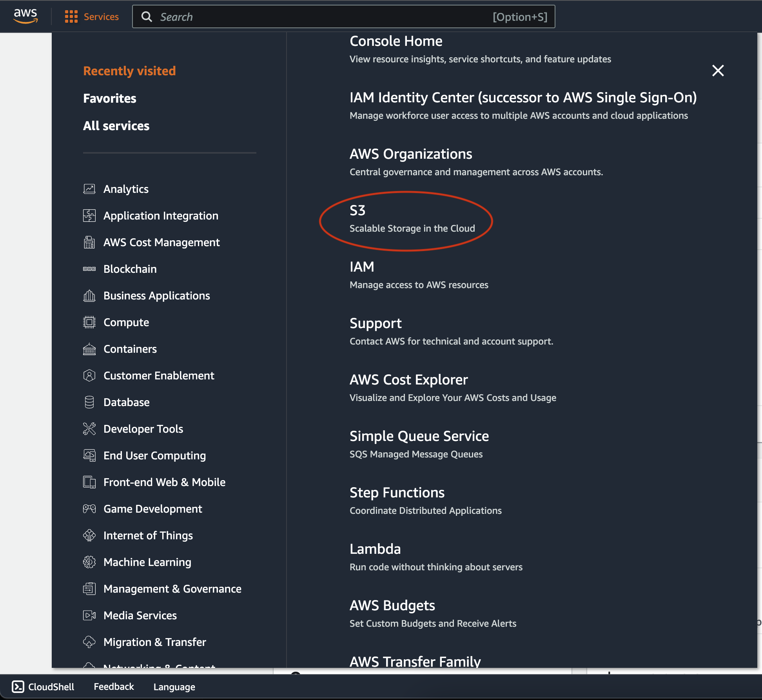Select the Database category label
Screen dimensions: 762x700
pos(127,402)
